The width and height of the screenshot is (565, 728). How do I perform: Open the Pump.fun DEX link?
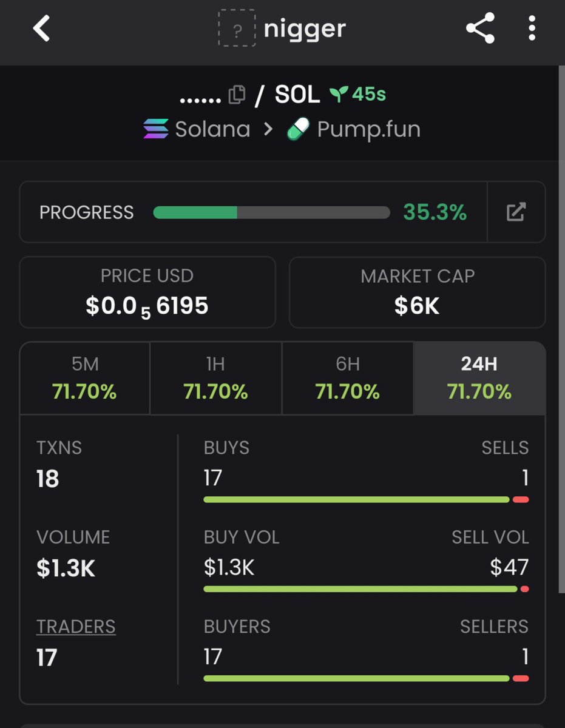pyautogui.click(x=353, y=129)
